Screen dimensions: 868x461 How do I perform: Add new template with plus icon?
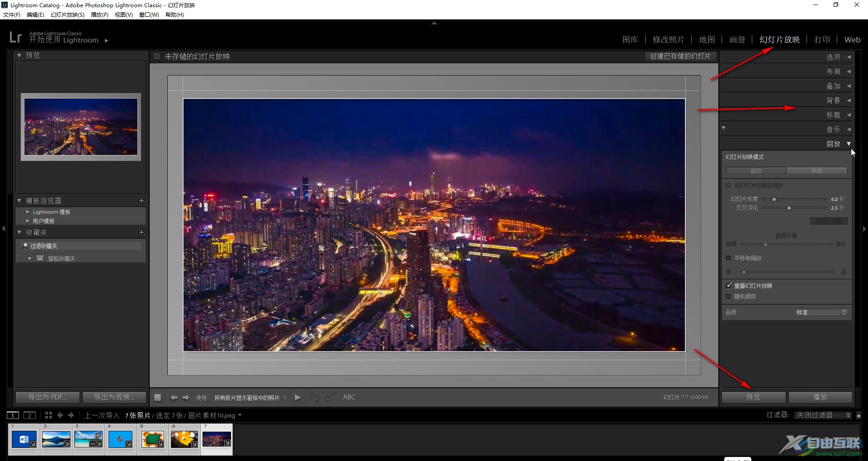(x=142, y=201)
